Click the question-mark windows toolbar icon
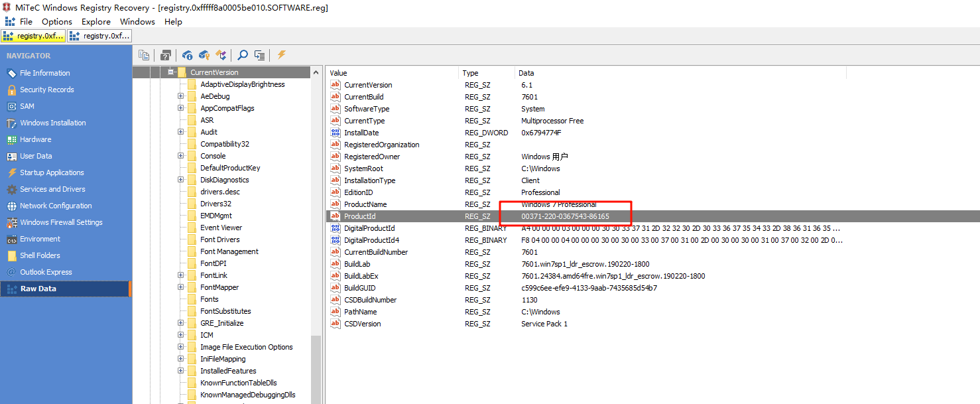The height and width of the screenshot is (404, 980). pos(166,55)
